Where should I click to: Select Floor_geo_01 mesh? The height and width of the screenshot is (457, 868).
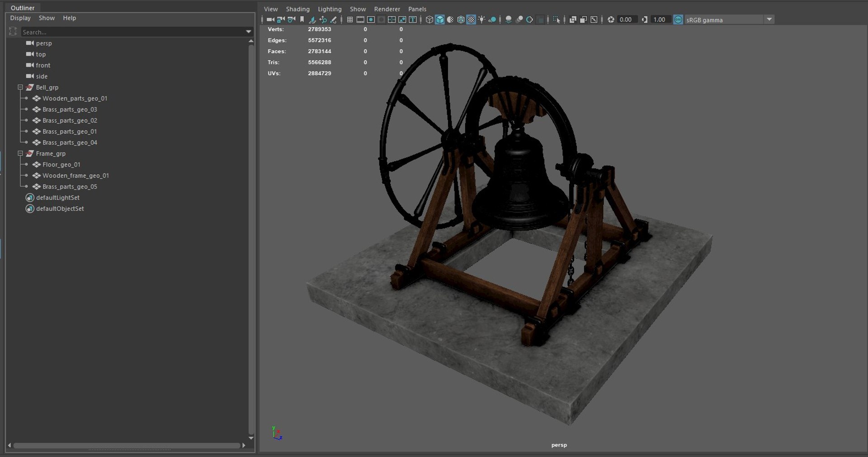point(61,165)
